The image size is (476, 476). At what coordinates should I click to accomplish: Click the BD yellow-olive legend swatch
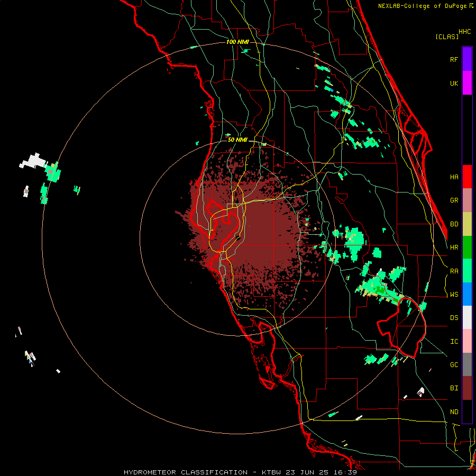point(467,224)
